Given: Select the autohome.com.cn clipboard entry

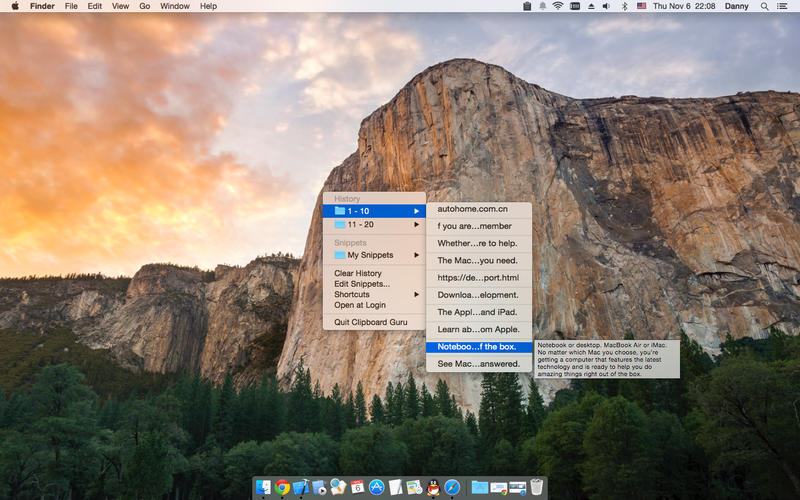Looking at the screenshot, I should [x=479, y=209].
